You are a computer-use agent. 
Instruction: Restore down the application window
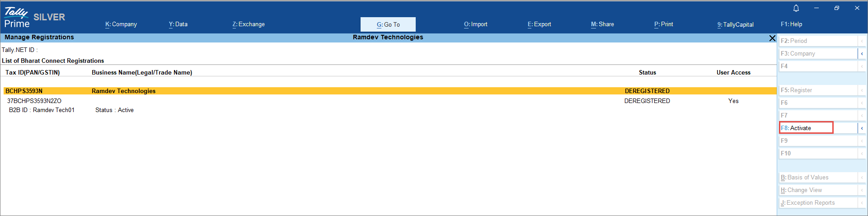point(836,8)
